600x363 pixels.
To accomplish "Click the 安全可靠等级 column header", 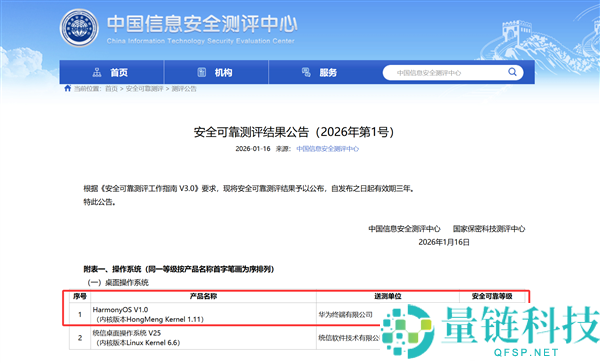I will 492,296.
